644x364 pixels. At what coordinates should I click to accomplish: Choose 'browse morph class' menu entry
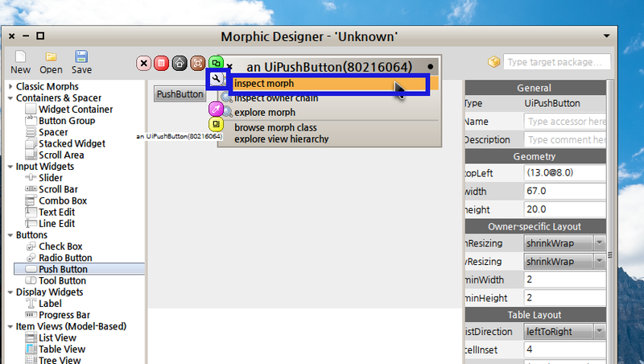pyautogui.click(x=275, y=128)
